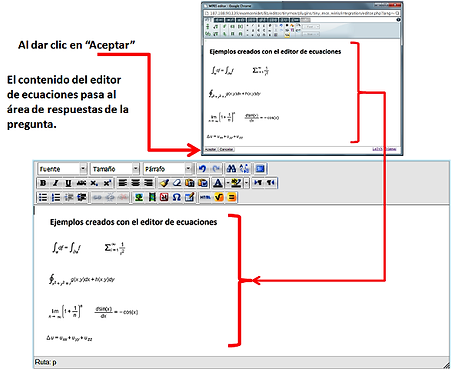Center-align the text
451x369 pixels.
coord(135,183)
